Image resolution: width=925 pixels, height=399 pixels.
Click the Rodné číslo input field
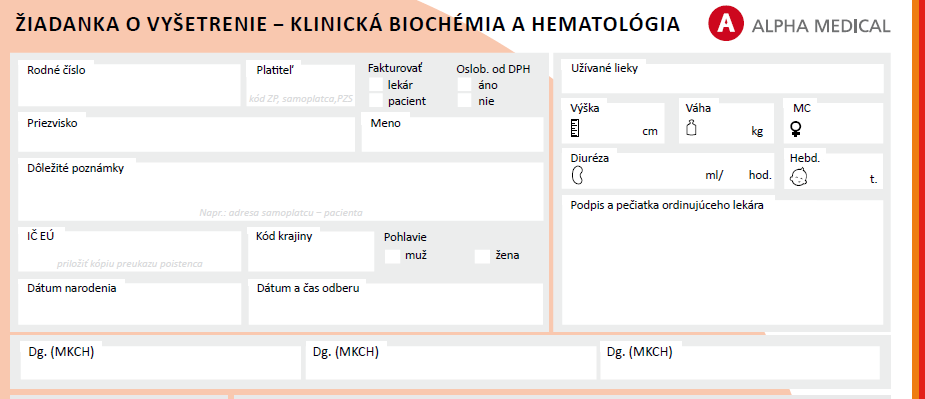point(128,83)
